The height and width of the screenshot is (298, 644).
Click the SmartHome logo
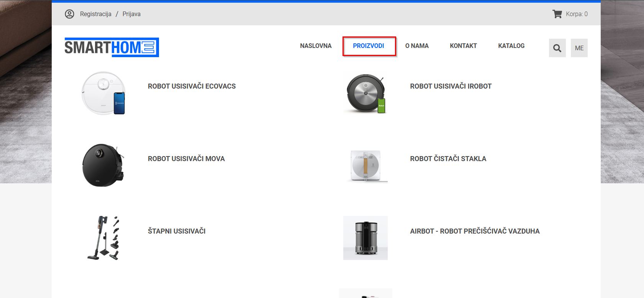click(x=111, y=48)
